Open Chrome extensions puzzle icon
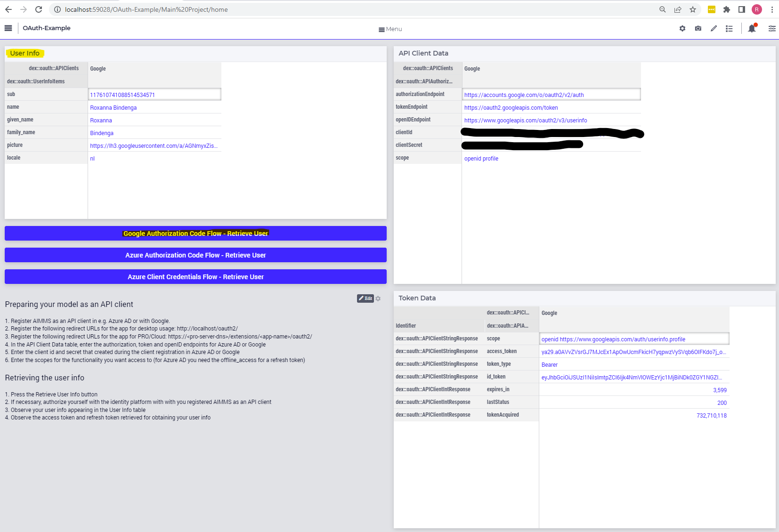This screenshot has height=532, width=779. point(727,9)
